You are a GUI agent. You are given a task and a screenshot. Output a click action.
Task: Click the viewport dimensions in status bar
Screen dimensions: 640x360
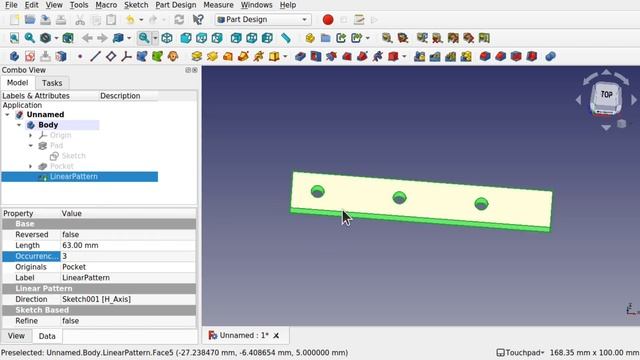(594, 353)
